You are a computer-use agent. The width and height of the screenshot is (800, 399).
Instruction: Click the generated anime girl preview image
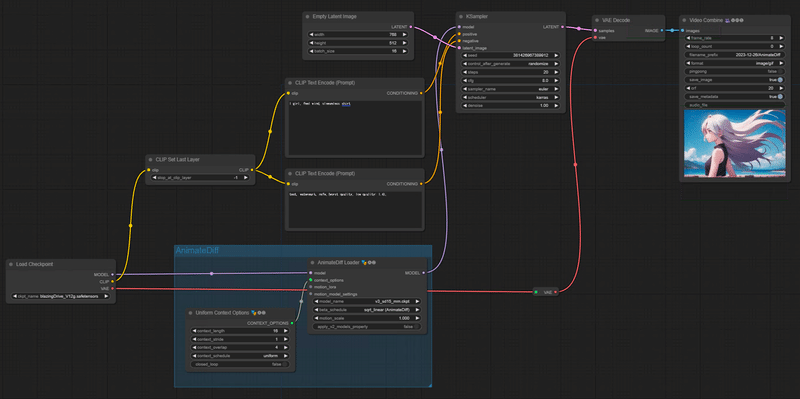pyautogui.click(x=734, y=143)
